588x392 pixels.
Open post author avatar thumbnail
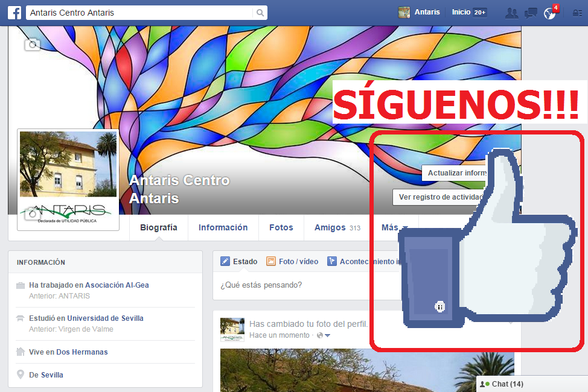(232, 330)
